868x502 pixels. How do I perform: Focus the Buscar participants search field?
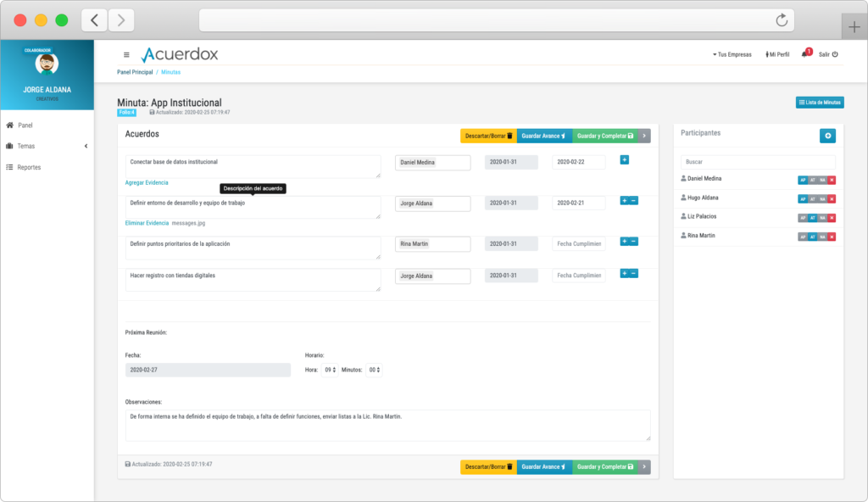(x=758, y=161)
